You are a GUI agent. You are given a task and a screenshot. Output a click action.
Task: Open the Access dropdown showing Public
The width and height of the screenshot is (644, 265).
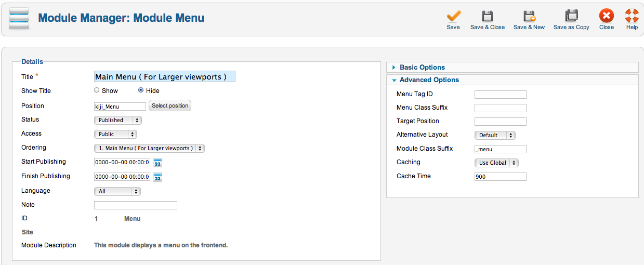click(x=115, y=134)
